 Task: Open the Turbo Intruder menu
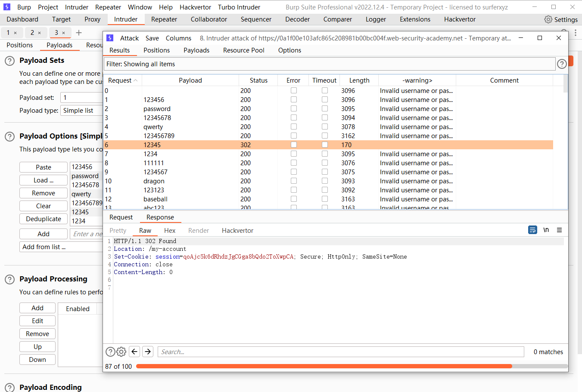239,7
